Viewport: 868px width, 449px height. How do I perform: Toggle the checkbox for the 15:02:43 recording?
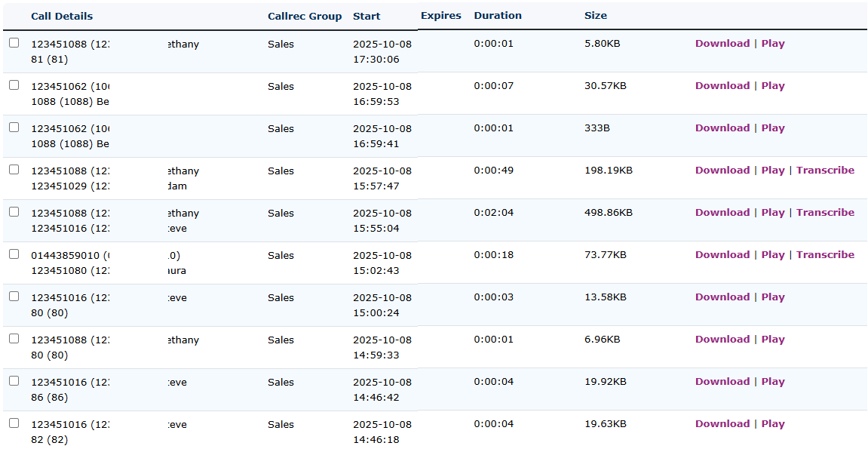click(x=14, y=254)
